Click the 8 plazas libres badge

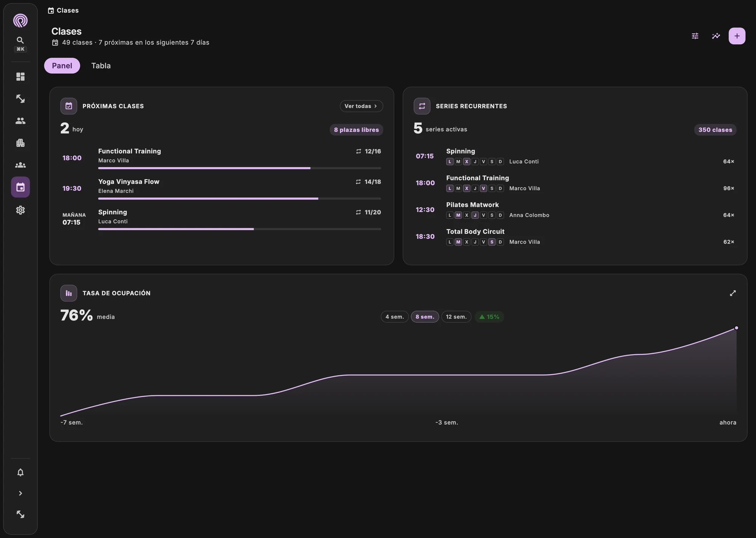coord(356,130)
